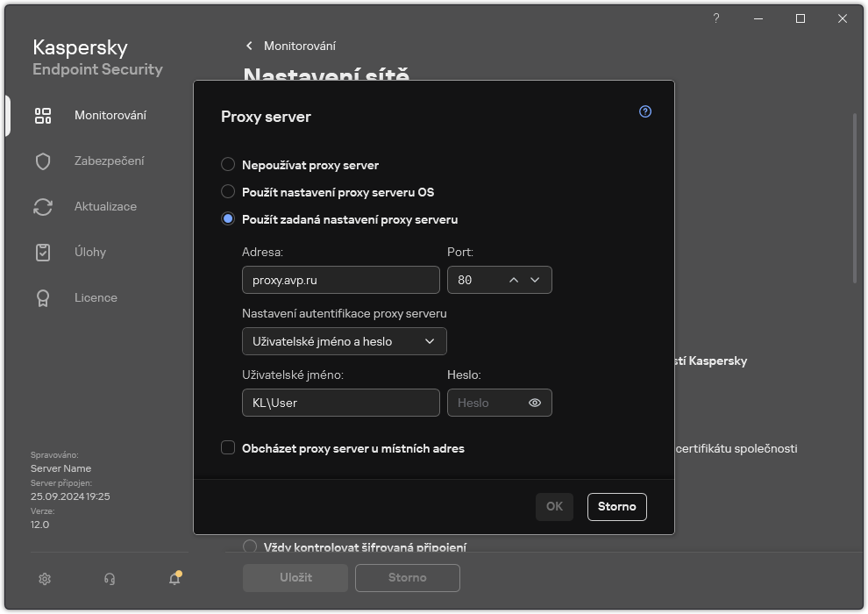View Licence information via key icon

point(42,297)
